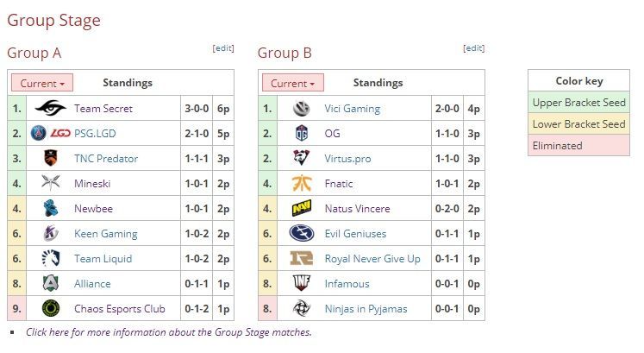
Task: Open Royal Never Give Up link
Action: coord(372,259)
